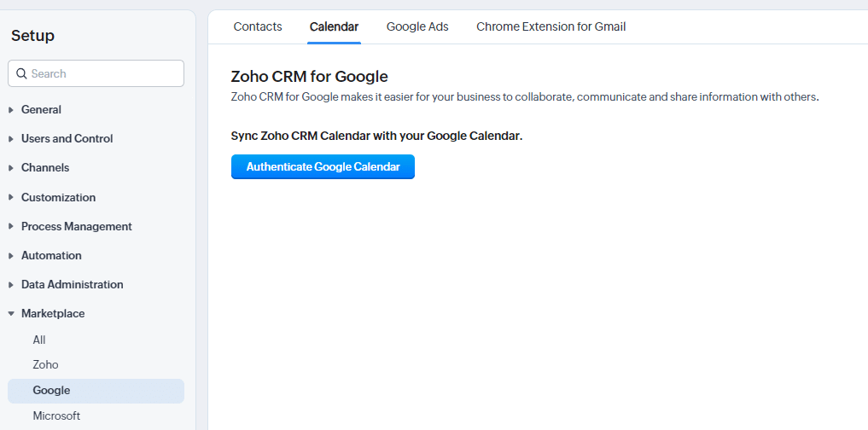
Task: Open the Google Ads tab
Action: coord(417,26)
